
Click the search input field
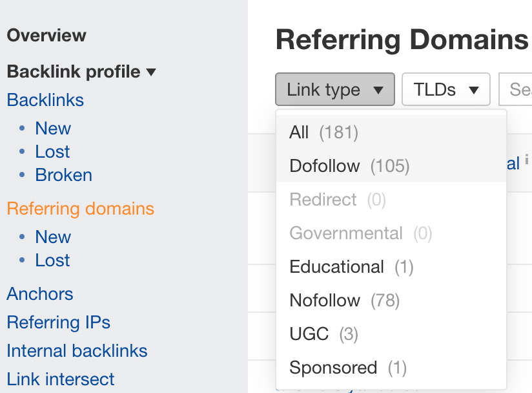pyautogui.click(x=517, y=89)
